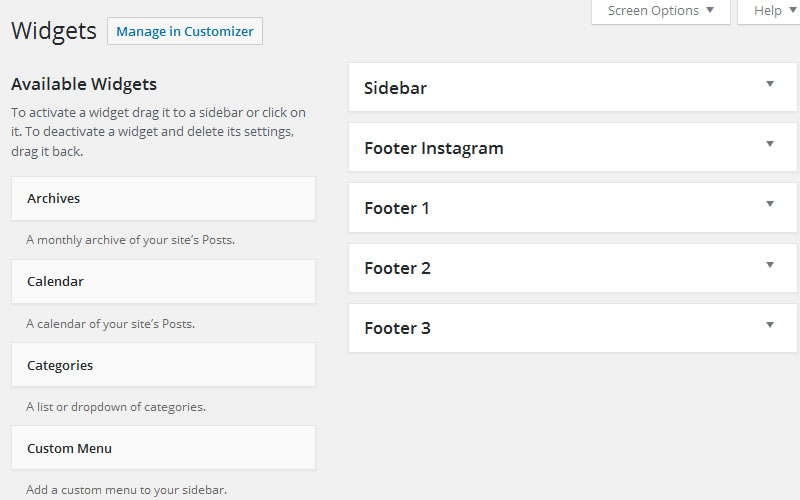Screen dimensions: 800x500
Task: Expand the Footer 1 arrow
Action: (x=770, y=204)
